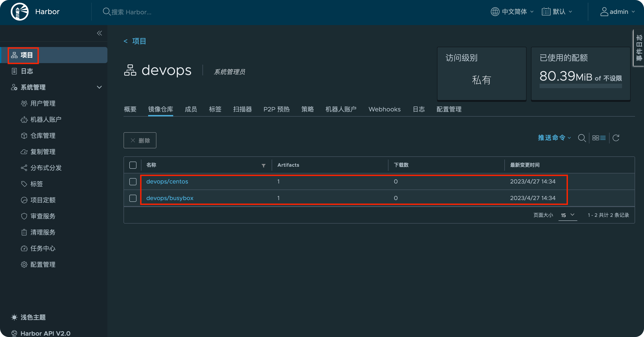Open the 事件日志 side panel tab
644x337 pixels.
tap(639, 48)
